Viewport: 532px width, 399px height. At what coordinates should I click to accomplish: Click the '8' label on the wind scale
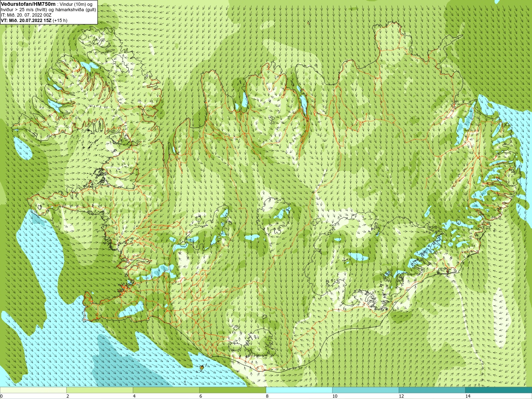click(267, 396)
